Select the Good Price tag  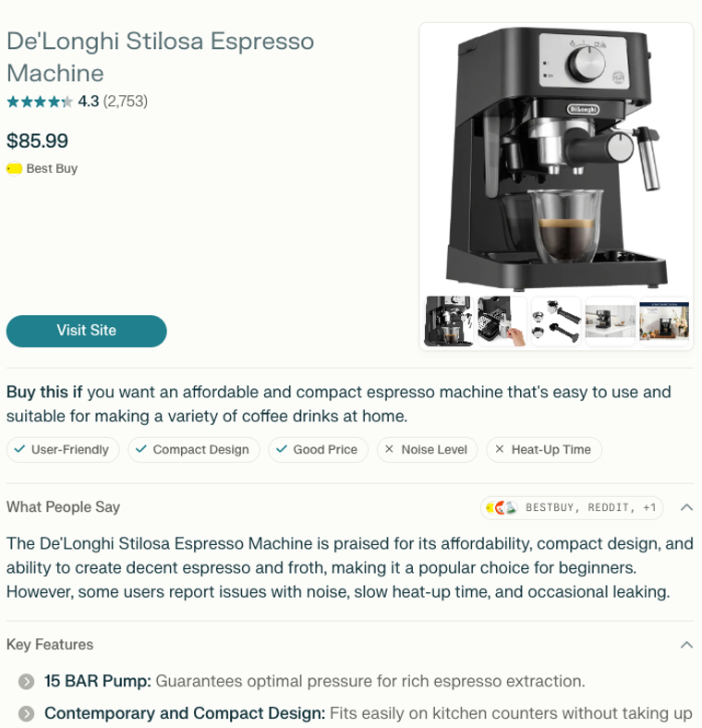point(318,449)
